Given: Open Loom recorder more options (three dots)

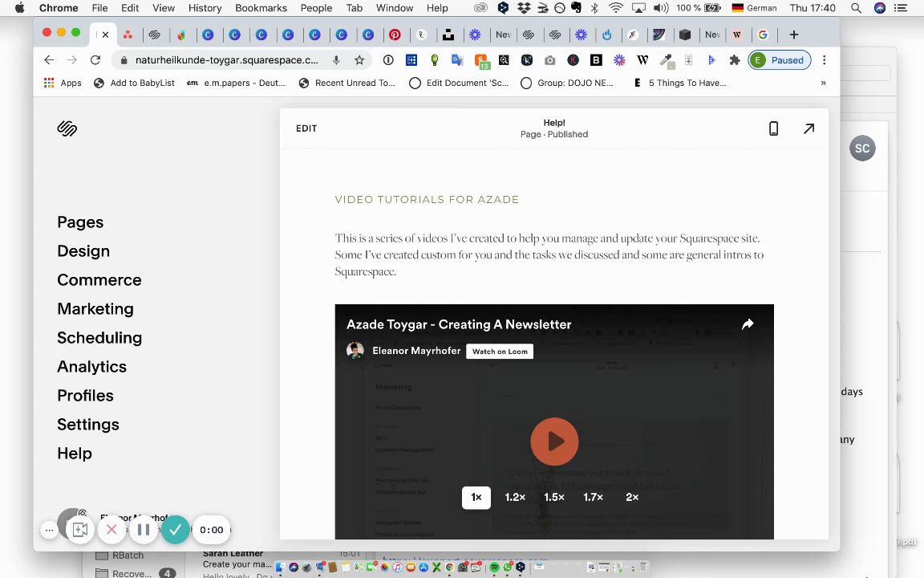Looking at the screenshot, I should point(49,530).
